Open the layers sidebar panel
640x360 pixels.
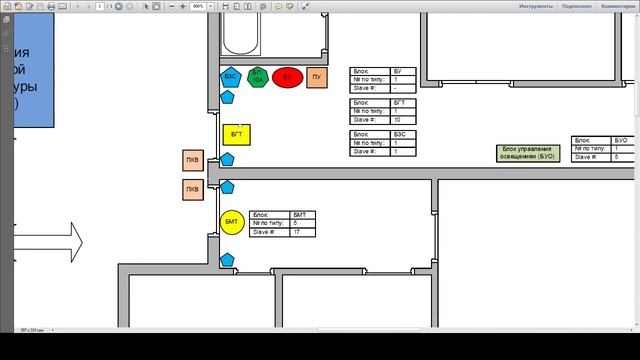point(7,49)
